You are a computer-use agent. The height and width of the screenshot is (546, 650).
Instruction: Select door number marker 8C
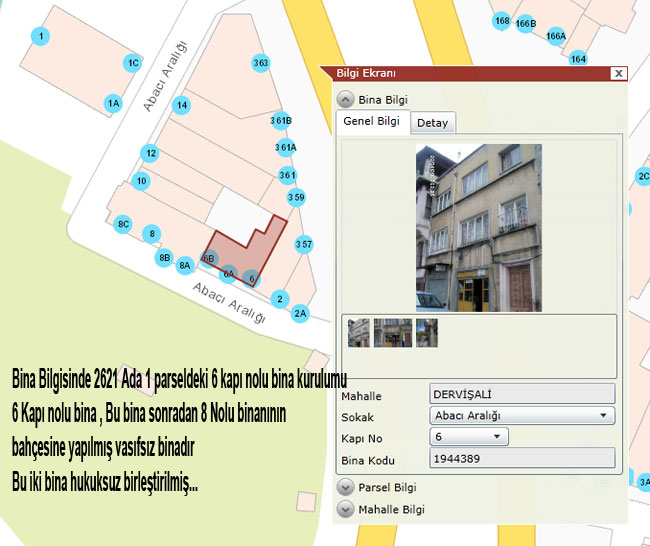[x=123, y=224]
